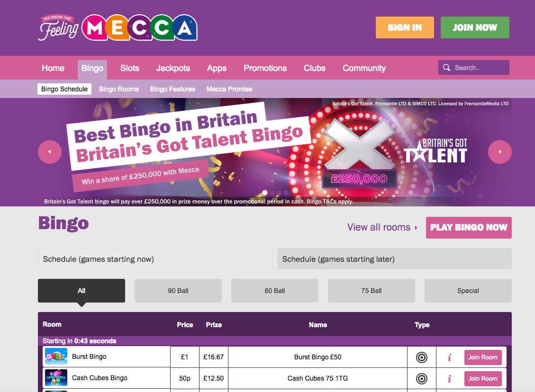
Task: Open info for Burst Bingo 50 game
Action: [449, 357]
